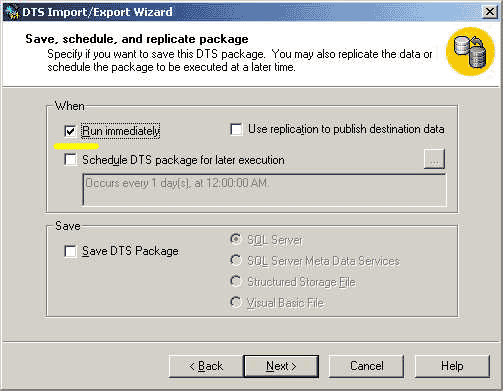Enable Use replication to publish destination data

tap(236, 129)
